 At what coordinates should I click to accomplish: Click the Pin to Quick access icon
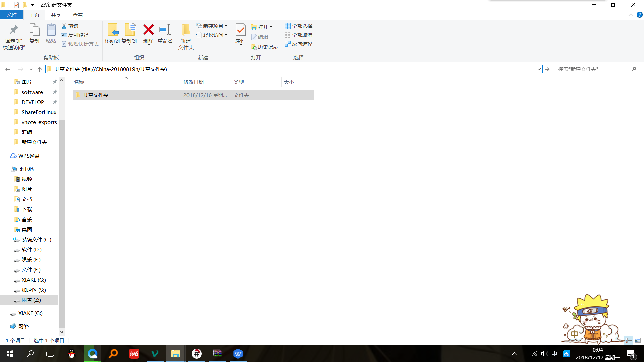14,30
